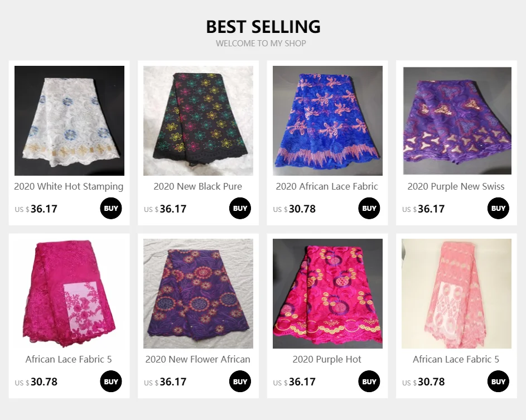Open purple Swiss fabric product image
The image size is (526, 420).
pos(457,121)
